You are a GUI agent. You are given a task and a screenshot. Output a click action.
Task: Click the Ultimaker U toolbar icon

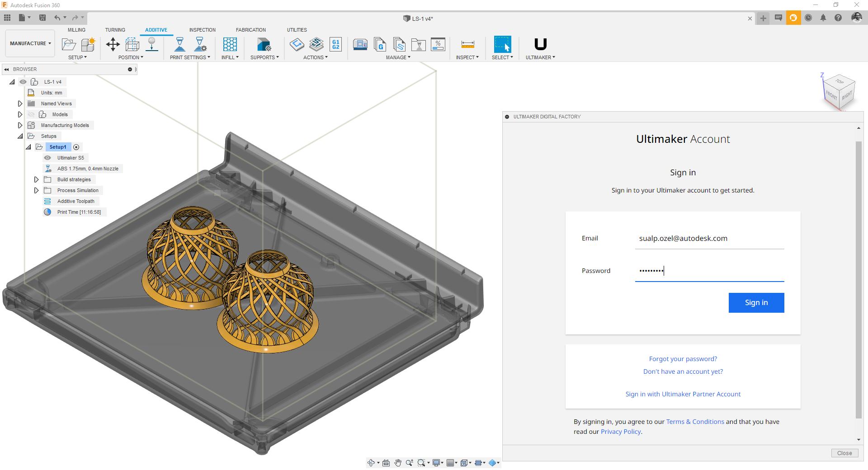click(x=540, y=44)
